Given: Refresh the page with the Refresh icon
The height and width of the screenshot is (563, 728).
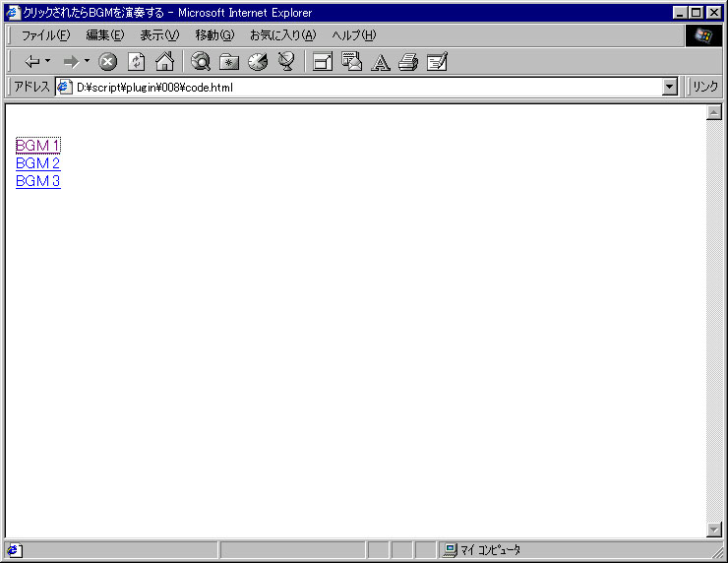Looking at the screenshot, I should [136, 61].
